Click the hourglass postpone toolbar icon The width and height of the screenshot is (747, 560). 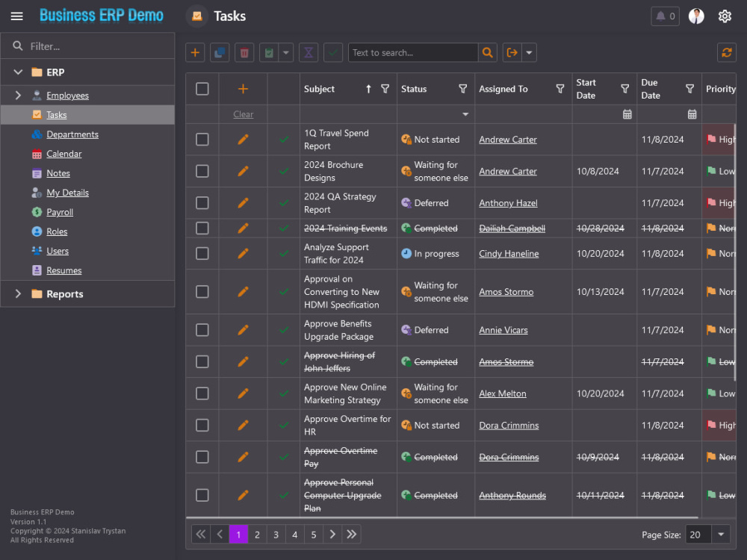(309, 52)
